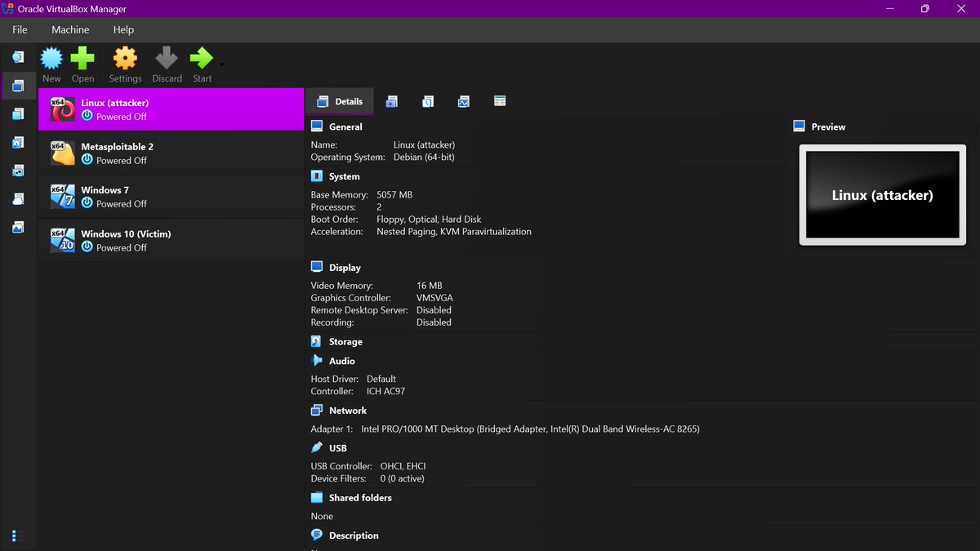
Task: Click the Audio section header
Action: [x=341, y=361]
